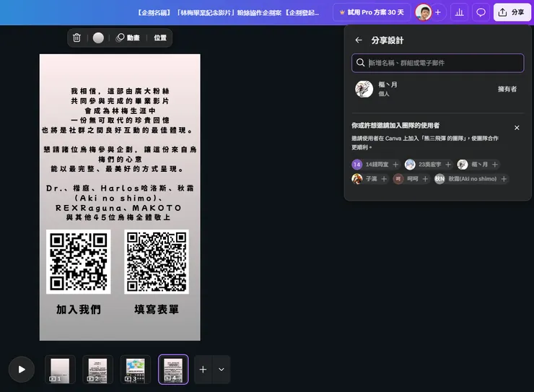Image resolution: width=534 pixels, height=392 pixels.
Task: Dismiss the team invitation suggestion with X
Action: [x=517, y=128]
